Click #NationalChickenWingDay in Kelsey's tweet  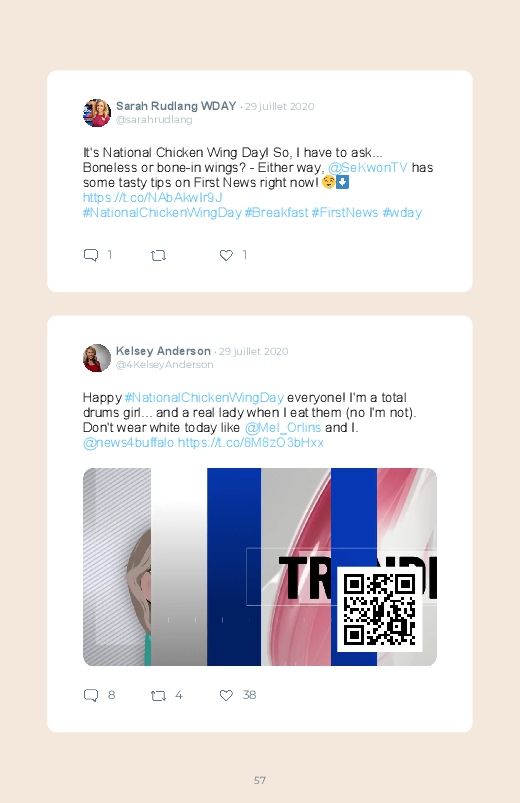[x=204, y=397]
